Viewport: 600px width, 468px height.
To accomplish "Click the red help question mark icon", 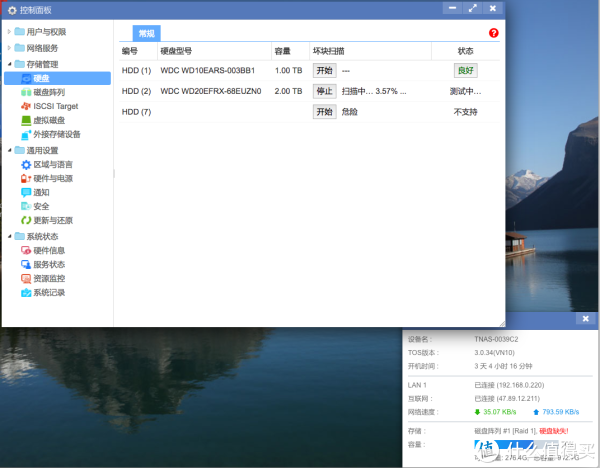I will 493,33.
